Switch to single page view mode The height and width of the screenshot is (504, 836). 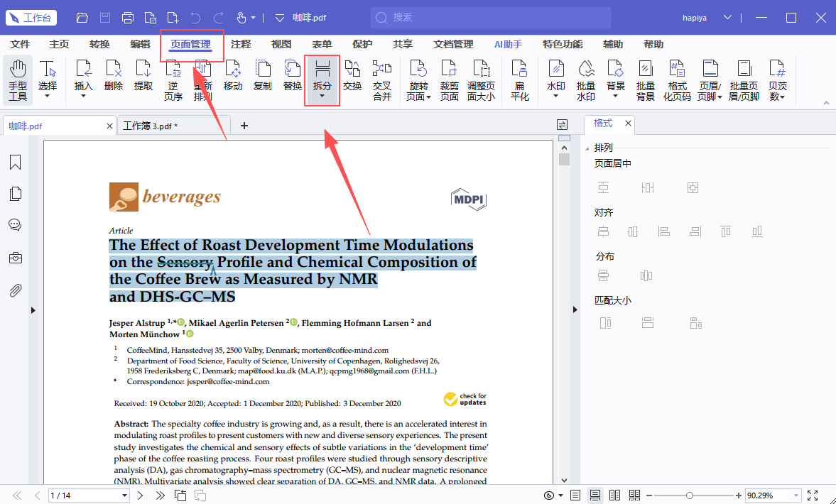575,495
